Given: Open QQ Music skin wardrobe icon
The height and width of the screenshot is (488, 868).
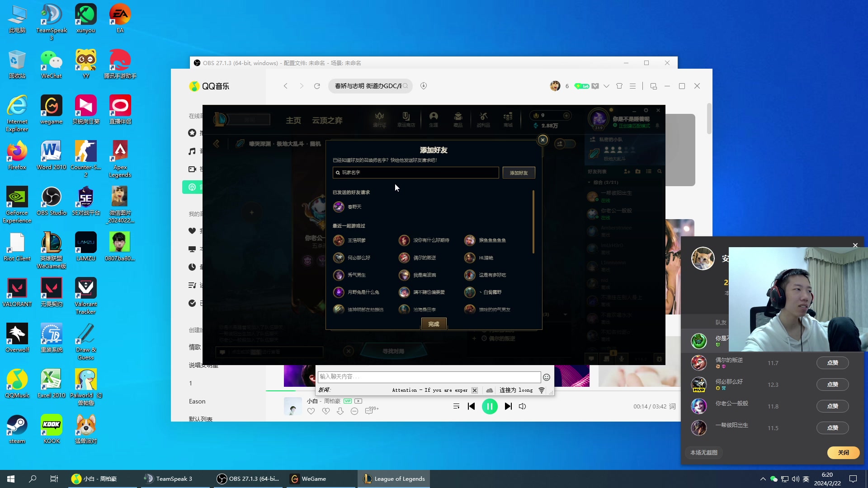Looking at the screenshot, I should click(619, 86).
